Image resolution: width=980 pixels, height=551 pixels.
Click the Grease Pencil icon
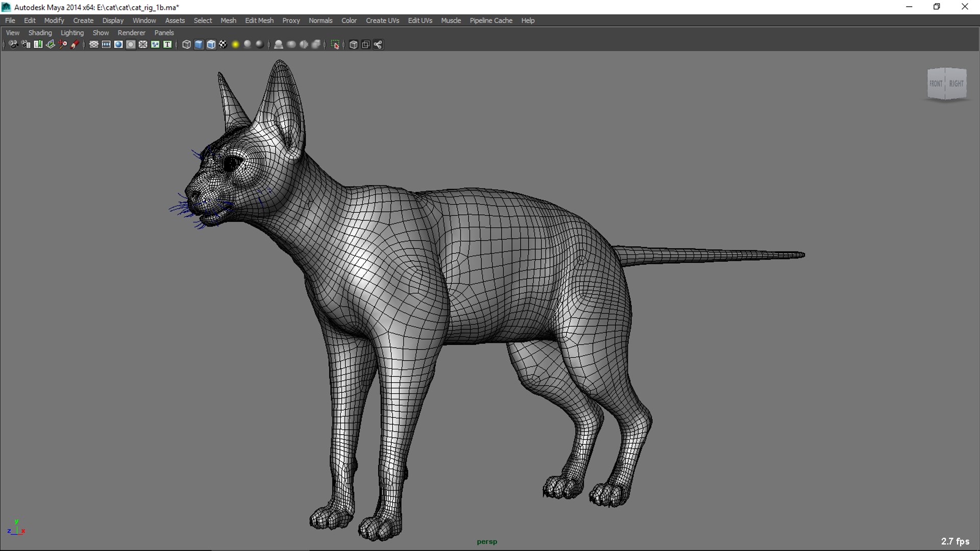(x=75, y=44)
